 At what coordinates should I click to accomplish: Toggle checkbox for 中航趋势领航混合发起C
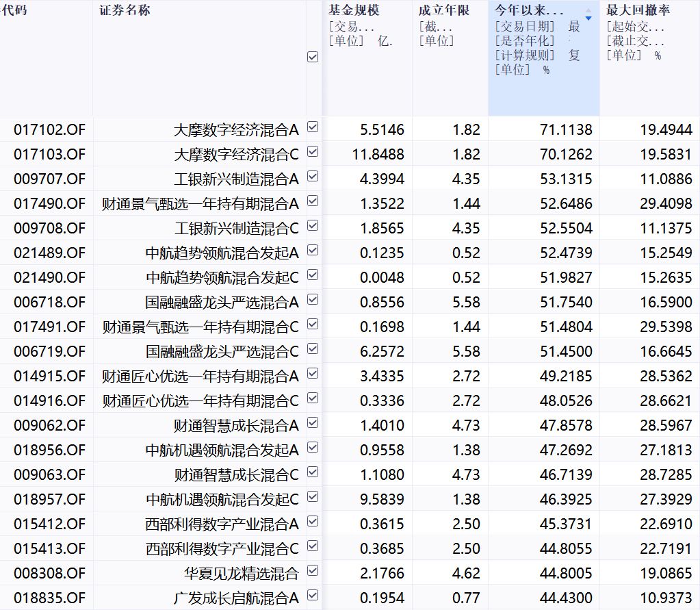click(313, 275)
